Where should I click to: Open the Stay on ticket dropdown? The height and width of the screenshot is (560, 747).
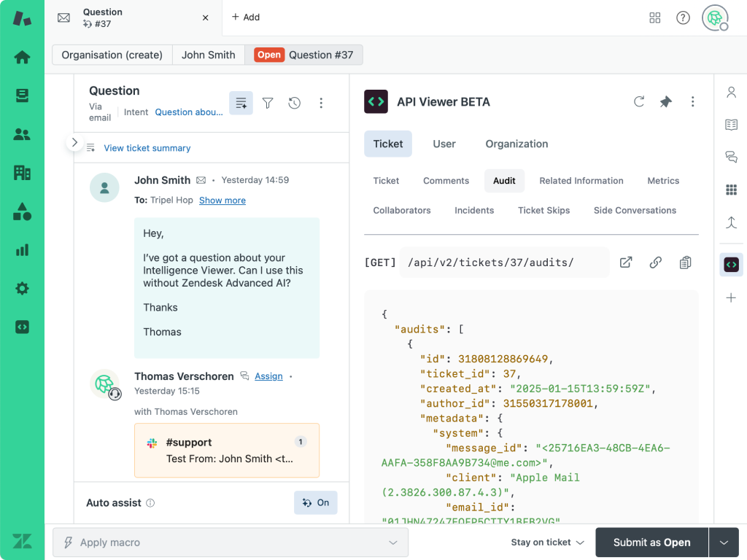[547, 542]
